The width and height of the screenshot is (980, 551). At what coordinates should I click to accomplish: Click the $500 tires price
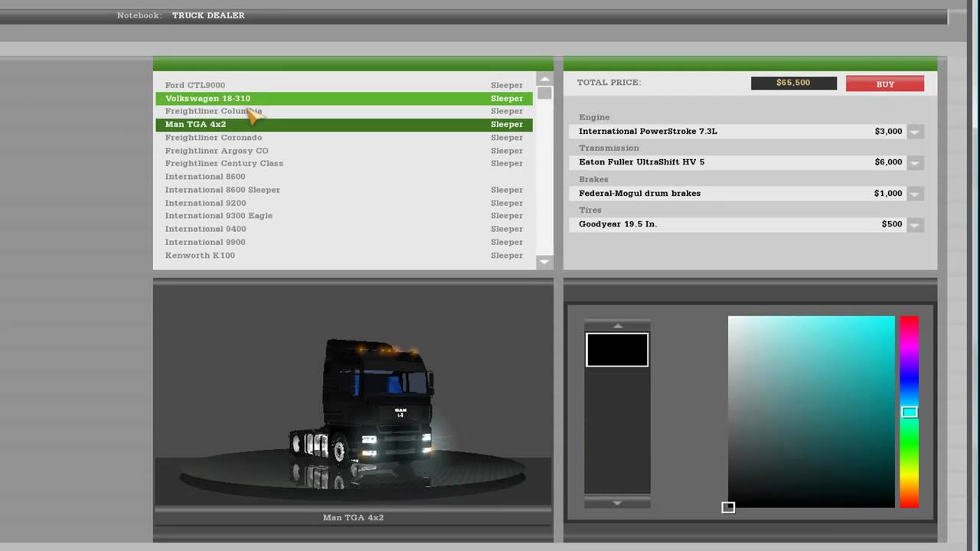click(892, 224)
